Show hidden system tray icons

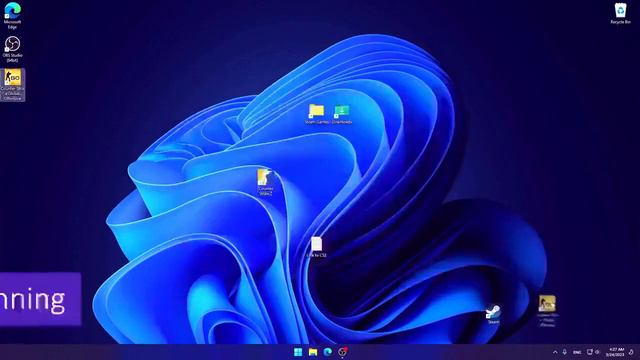tap(555, 352)
